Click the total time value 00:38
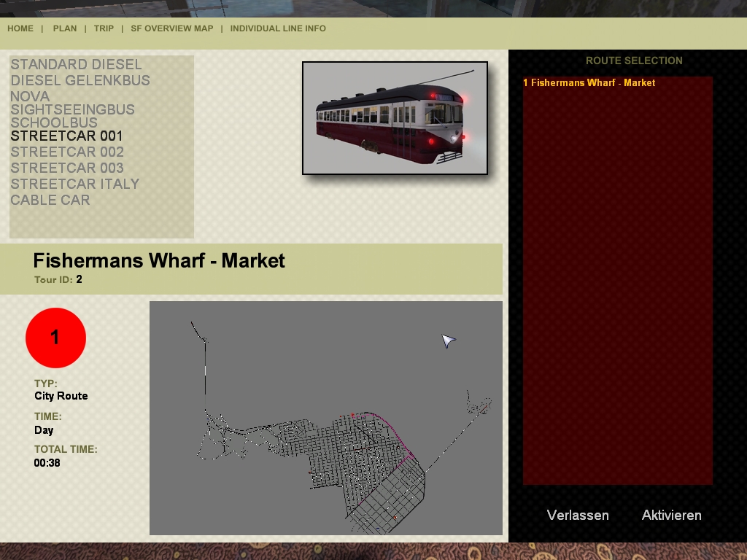 click(47, 463)
